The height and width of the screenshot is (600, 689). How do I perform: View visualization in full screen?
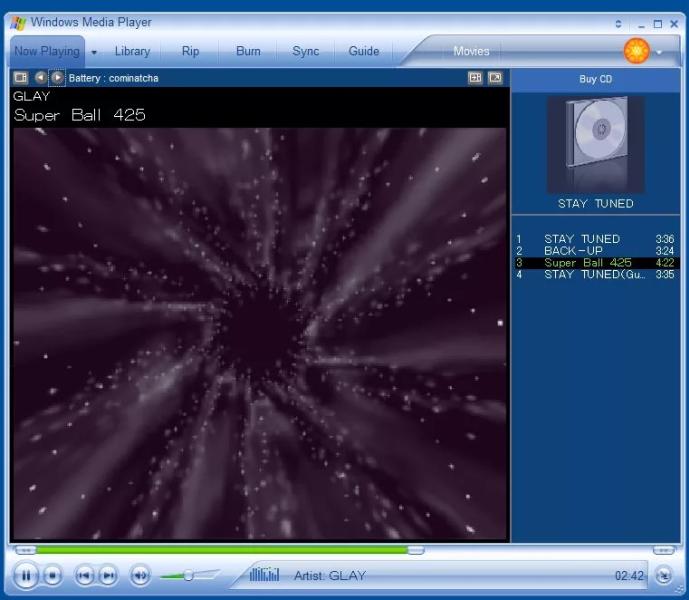pyautogui.click(x=495, y=78)
